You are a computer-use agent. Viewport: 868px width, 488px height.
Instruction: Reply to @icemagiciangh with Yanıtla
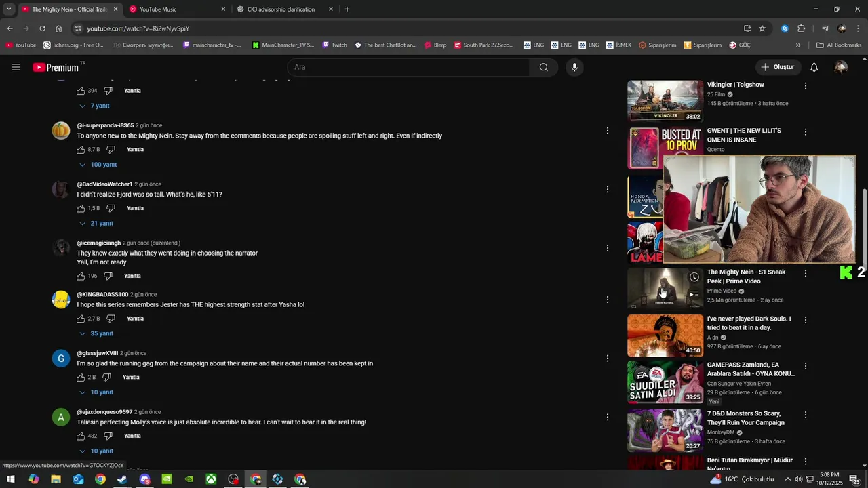pyautogui.click(x=132, y=277)
